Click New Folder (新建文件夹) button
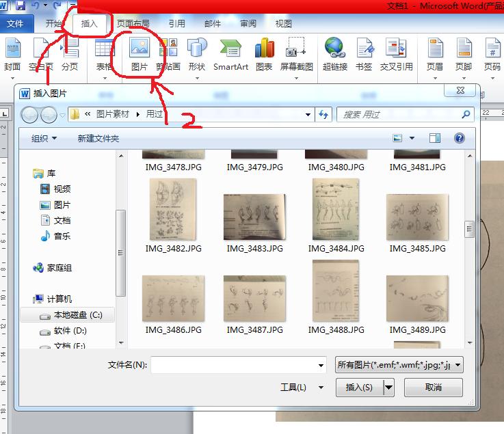 pos(98,139)
